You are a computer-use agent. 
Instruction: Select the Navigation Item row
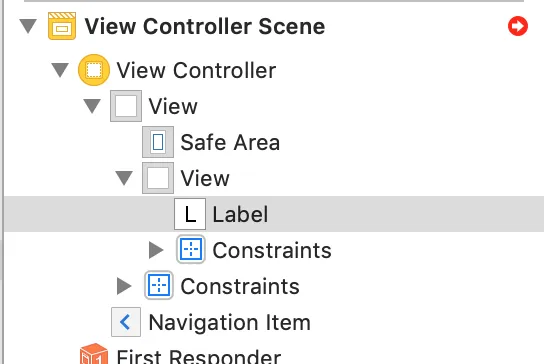point(229,322)
